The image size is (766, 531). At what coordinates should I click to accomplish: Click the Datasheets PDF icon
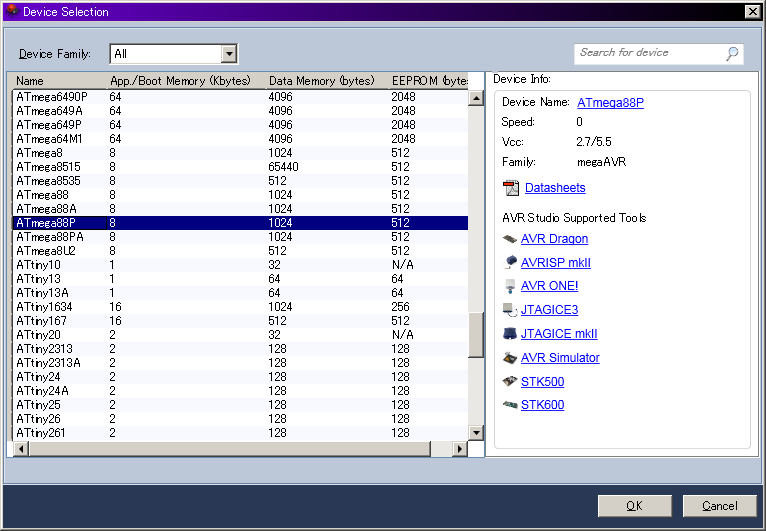click(x=511, y=188)
